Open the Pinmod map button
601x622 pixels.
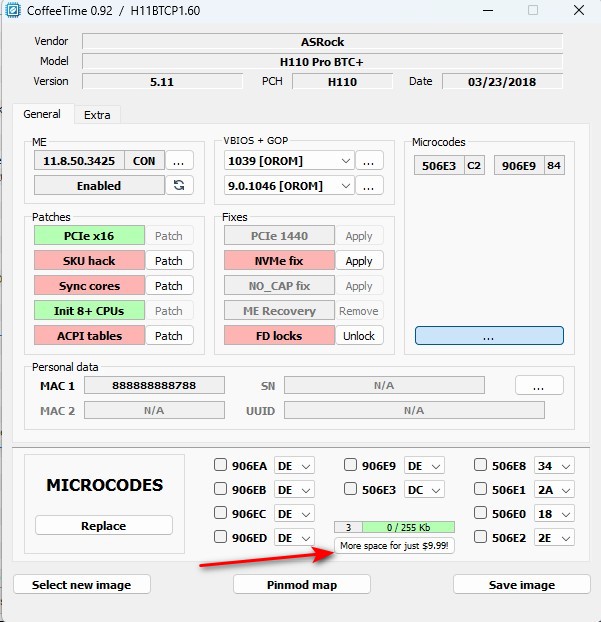[302, 584]
